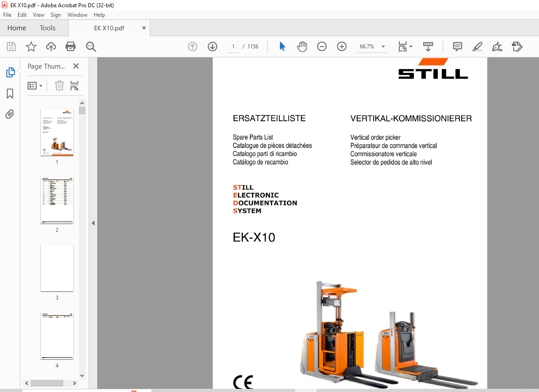This screenshot has width=539, height=392.
Task: Select page 3 thumbnail
Action: pos(57,268)
